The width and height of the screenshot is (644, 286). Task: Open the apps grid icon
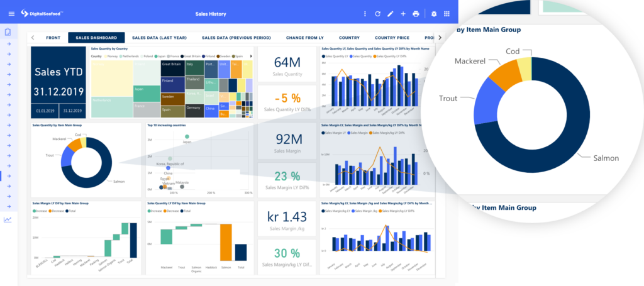click(x=447, y=14)
